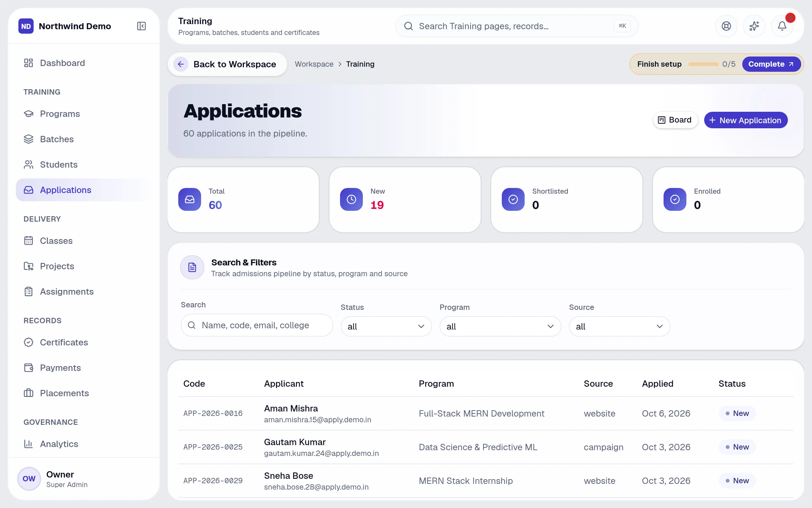Open Assignments in the sidebar
The image size is (812, 508).
click(x=84, y=292)
